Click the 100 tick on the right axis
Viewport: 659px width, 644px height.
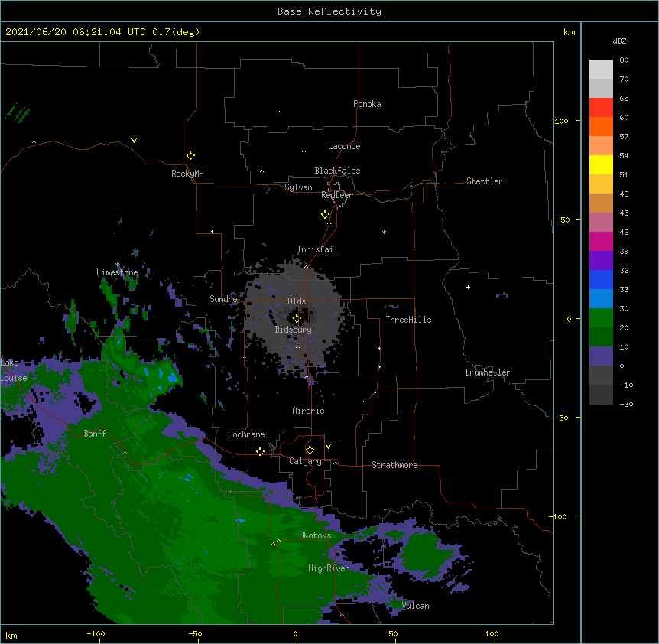[x=561, y=121]
